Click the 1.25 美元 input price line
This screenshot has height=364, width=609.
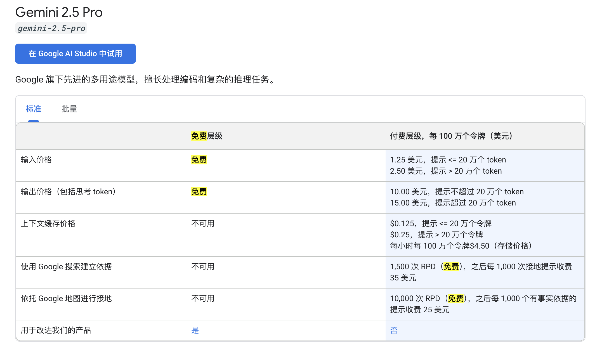point(448,160)
